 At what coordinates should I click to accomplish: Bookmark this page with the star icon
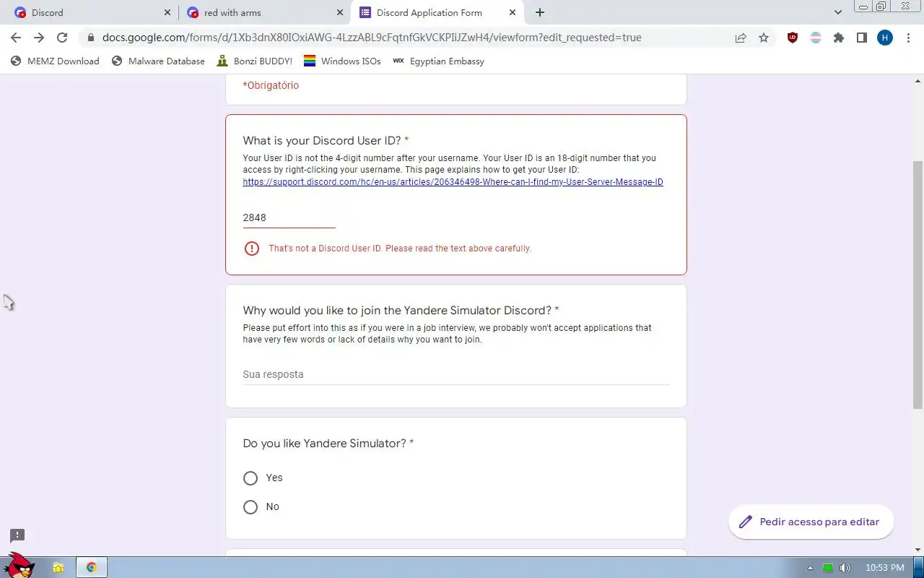pos(764,38)
